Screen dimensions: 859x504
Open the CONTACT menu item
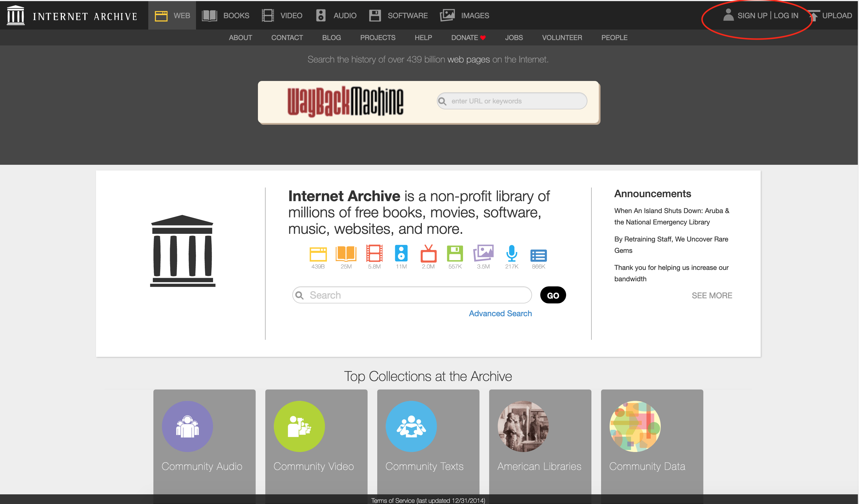point(287,38)
